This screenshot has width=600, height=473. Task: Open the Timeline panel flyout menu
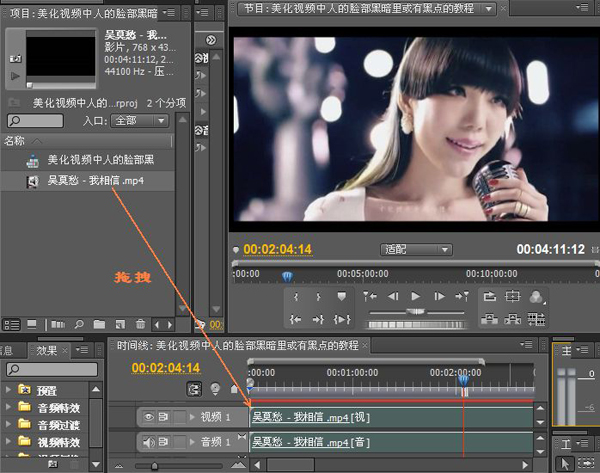tap(526, 344)
